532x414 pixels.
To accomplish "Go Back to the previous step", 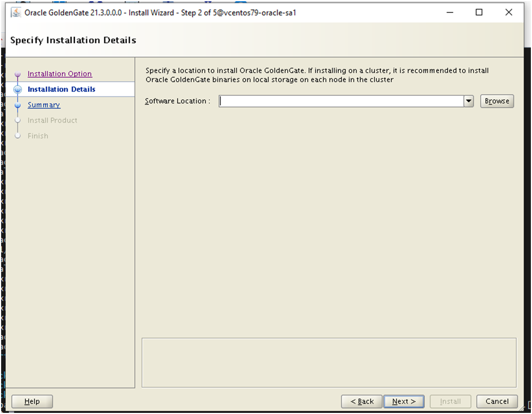I will coord(362,402).
